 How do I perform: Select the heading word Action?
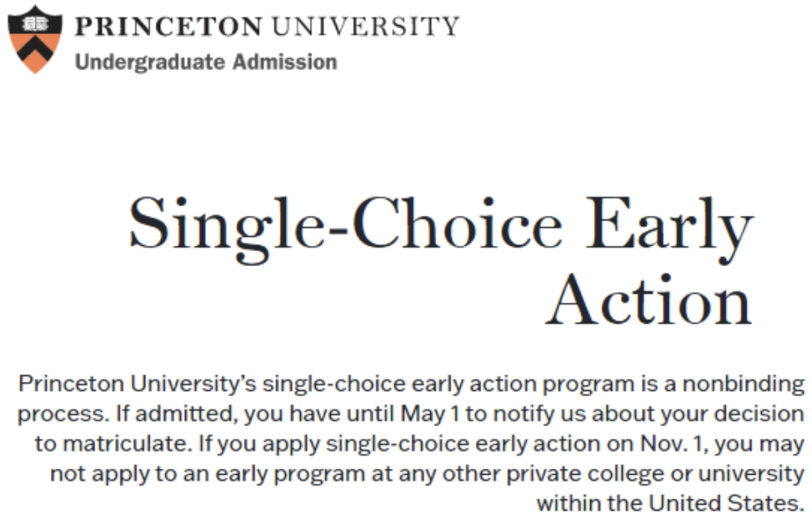point(649,301)
